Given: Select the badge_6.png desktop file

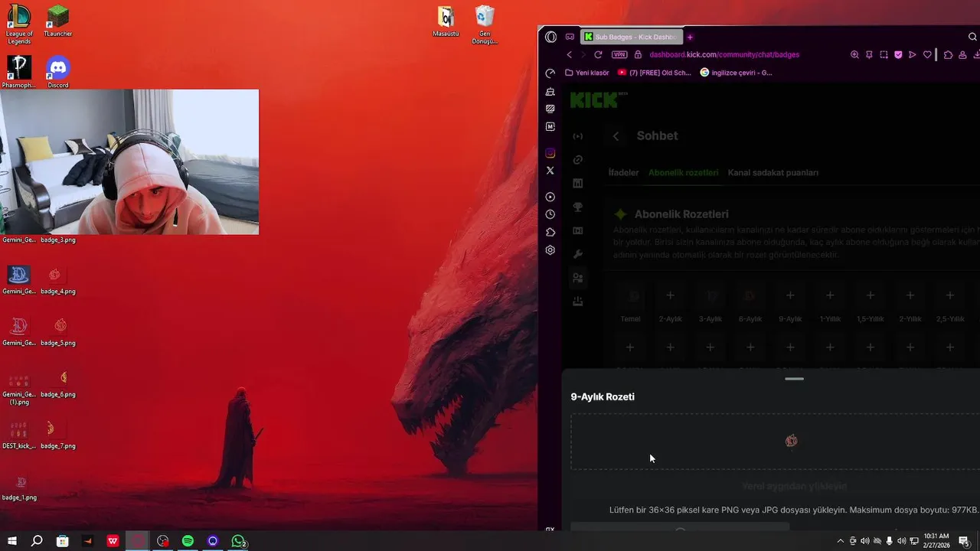Looking at the screenshot, I should tap(58, 383).
